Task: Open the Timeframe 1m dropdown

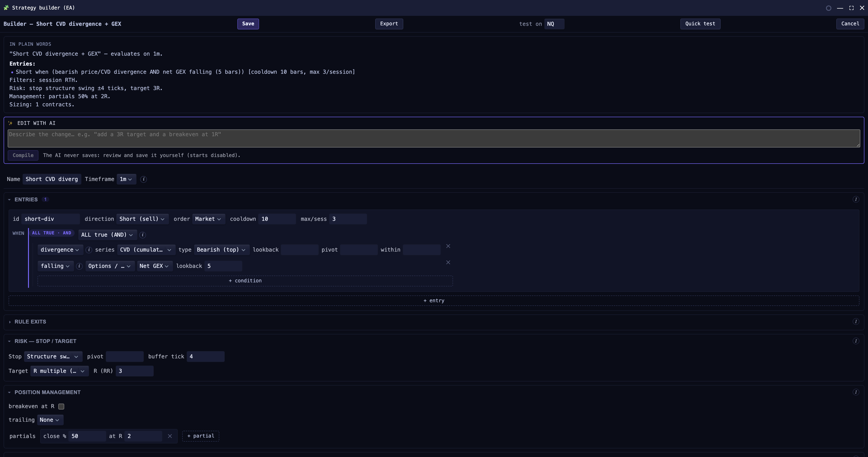Action: [126, 179]
